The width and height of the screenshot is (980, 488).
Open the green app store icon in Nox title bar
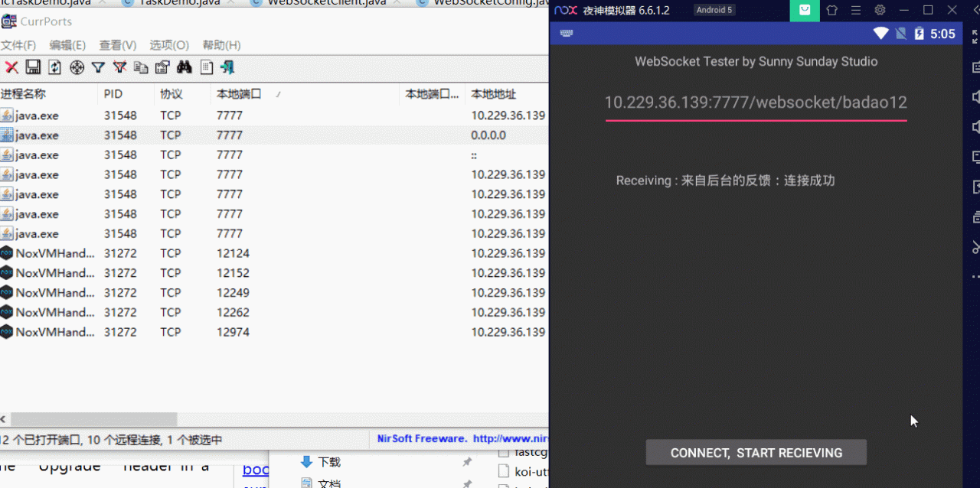(805, 10)
